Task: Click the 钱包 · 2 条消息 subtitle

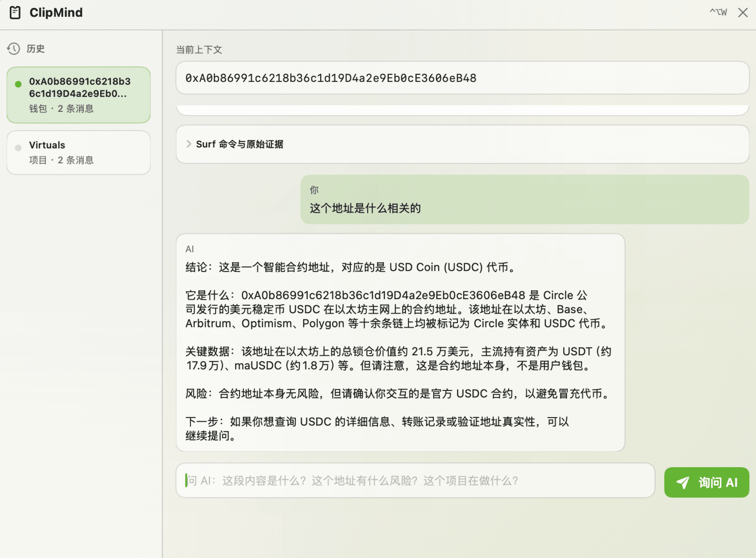Action: pos(61,108)
